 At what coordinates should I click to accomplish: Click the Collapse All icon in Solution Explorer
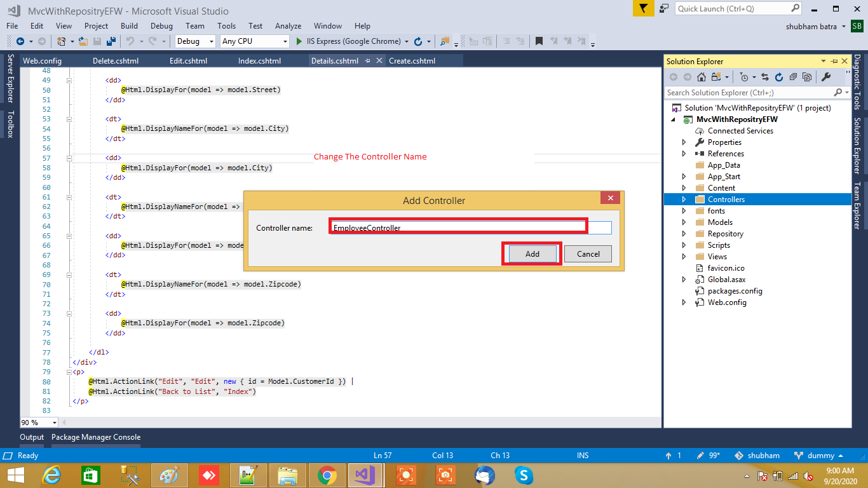tap(794, 77)
